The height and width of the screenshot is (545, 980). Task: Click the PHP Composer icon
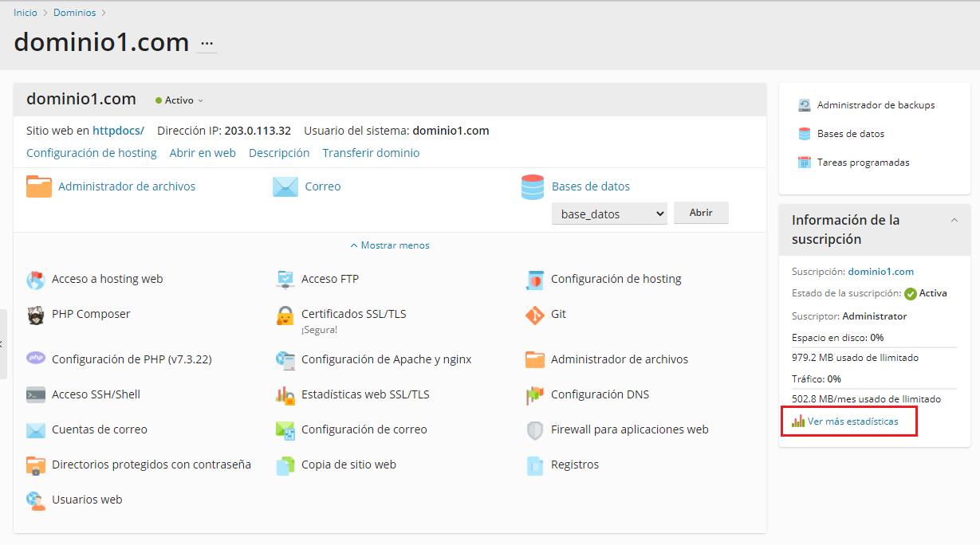tap(36, 315)
